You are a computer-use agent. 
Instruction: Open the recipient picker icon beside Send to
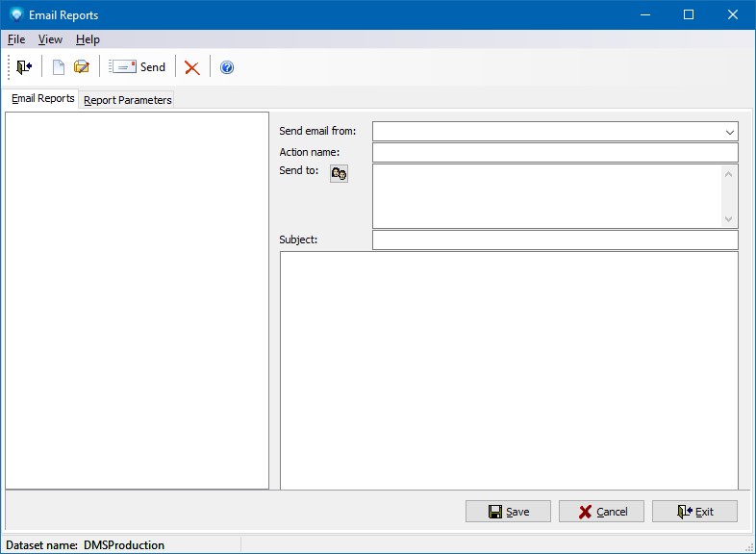pyautogui.click(x=339, y=173)
